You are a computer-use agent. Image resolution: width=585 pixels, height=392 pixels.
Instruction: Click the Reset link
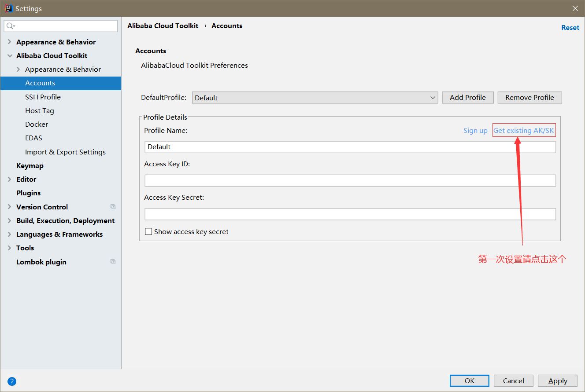[x=570, y=27]
